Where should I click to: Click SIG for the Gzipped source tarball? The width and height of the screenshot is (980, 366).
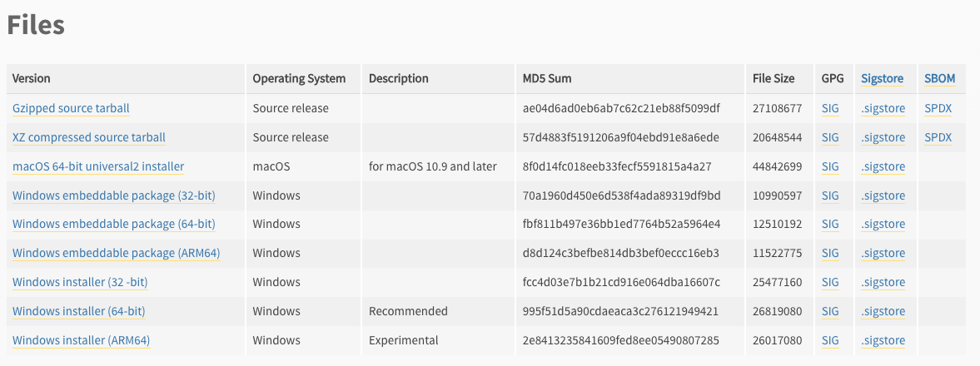830,108
